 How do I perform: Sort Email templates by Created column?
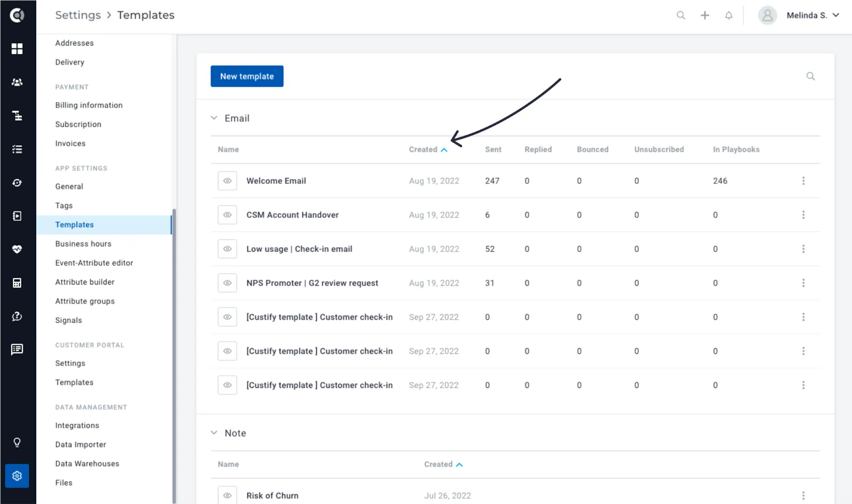[x=428, y=150]
